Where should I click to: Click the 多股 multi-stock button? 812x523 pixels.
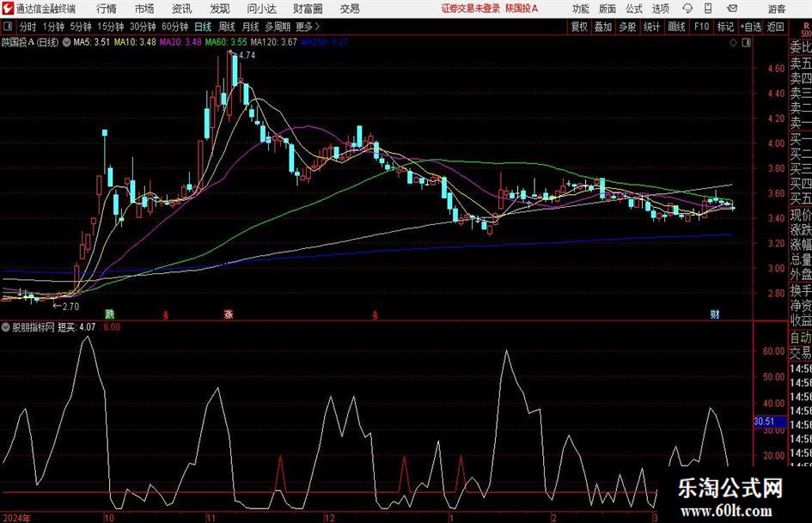pyautogui.click(x=627, y=27)
